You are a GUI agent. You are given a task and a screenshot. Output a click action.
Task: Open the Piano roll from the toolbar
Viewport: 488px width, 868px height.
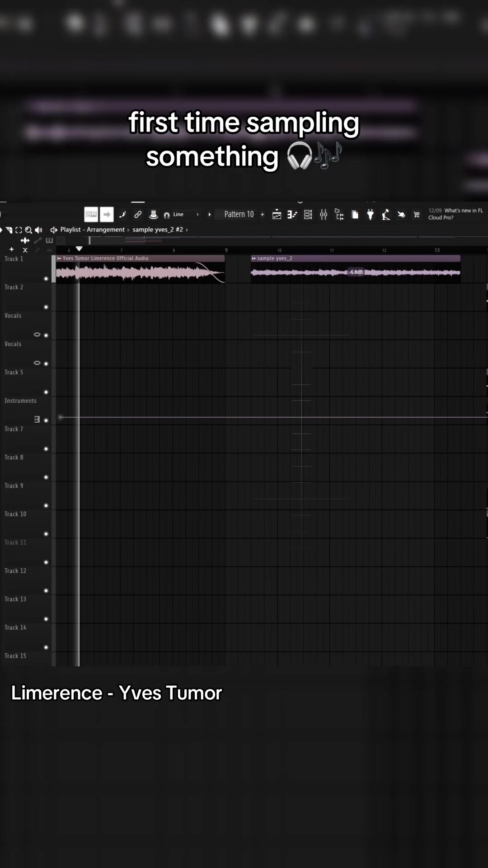(292, 215)
